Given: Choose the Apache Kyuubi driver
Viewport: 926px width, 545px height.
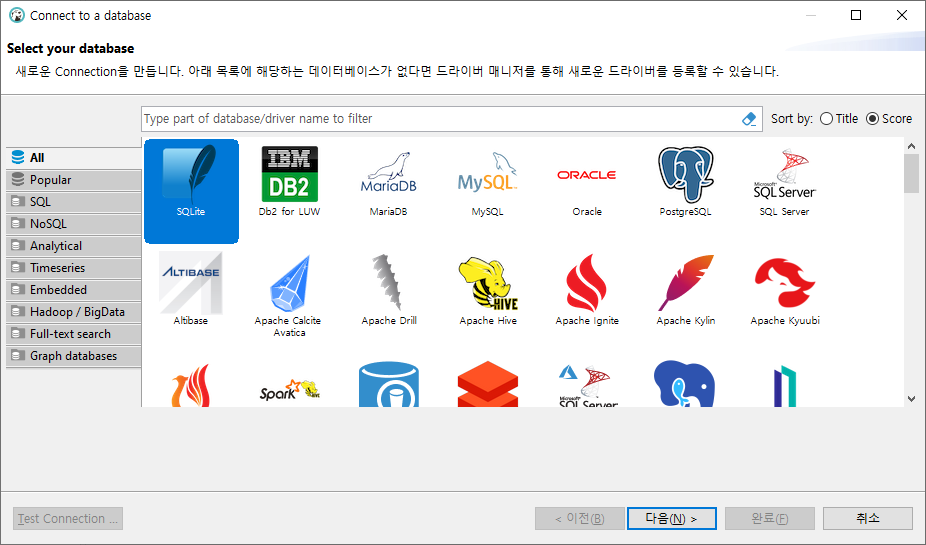Looking at the screenshot, I should [x=785, y=292].
